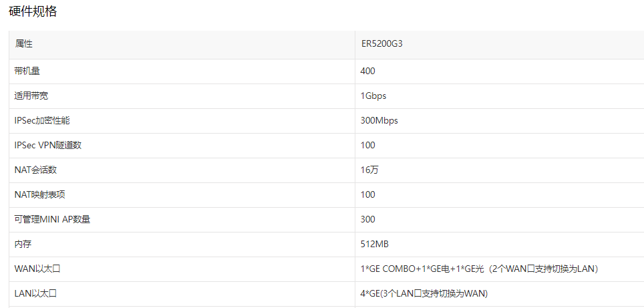The height and width of the screenshot is (308, 644).
Task: Click the 1Gbps value
Action: (373, 96)
